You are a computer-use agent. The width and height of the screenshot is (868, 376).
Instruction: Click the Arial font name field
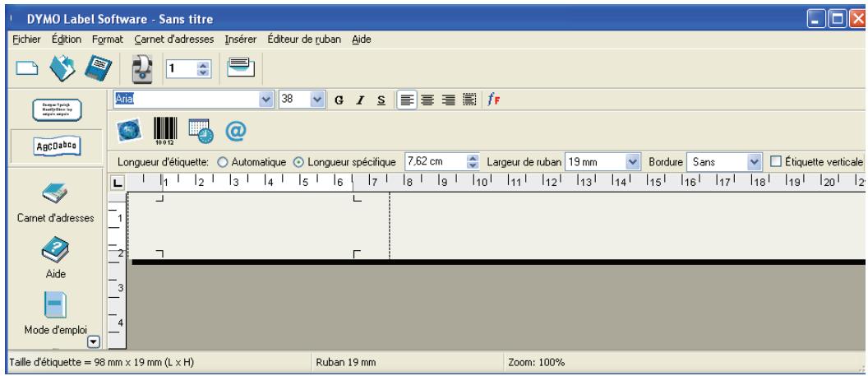[x=186, y=100]
